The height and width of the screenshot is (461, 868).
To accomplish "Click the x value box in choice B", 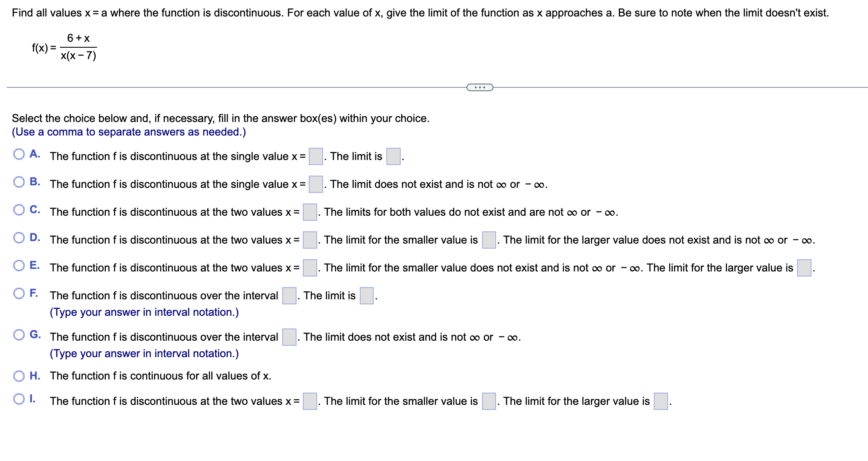I will [315, 184].
